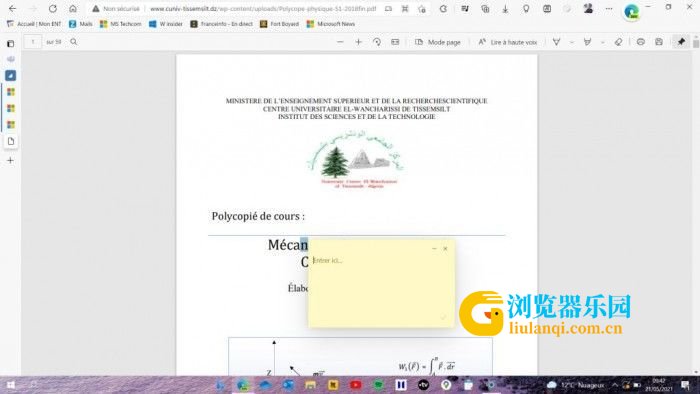This screenshot has height=394, width=700.
Task: Select the eraser tool in PDF toolbar
Action: pyautogui.click(x=618, y=42)
